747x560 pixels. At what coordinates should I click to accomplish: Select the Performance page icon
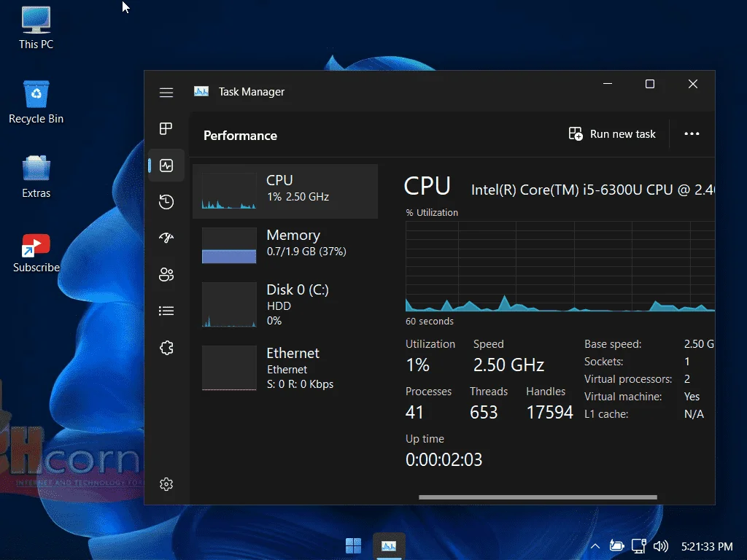pos(166,166)
